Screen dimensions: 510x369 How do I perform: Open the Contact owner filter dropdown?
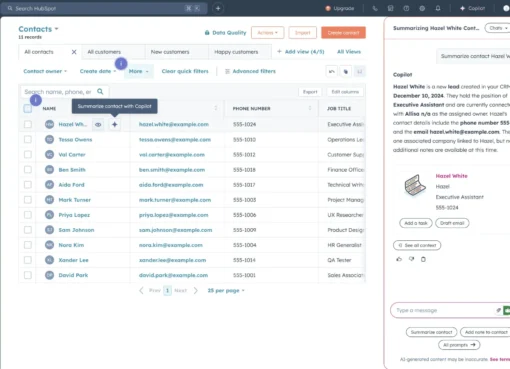point(45,71)
